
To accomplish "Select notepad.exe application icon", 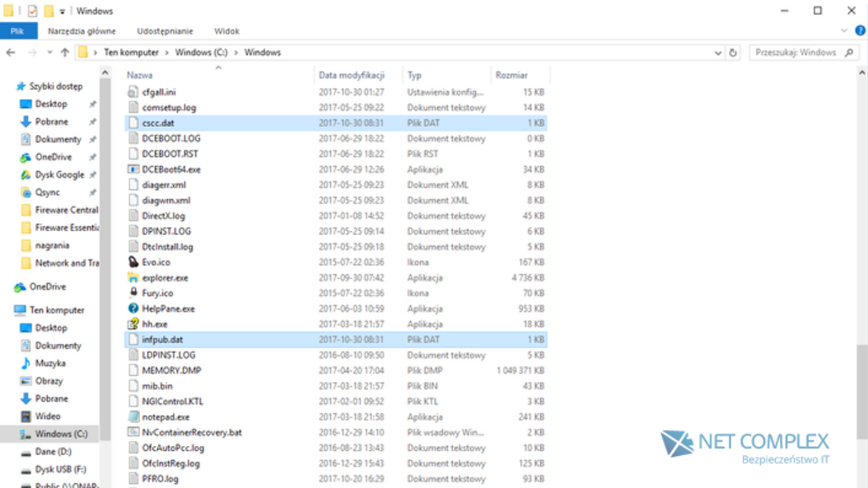I will tap(133, 417).
